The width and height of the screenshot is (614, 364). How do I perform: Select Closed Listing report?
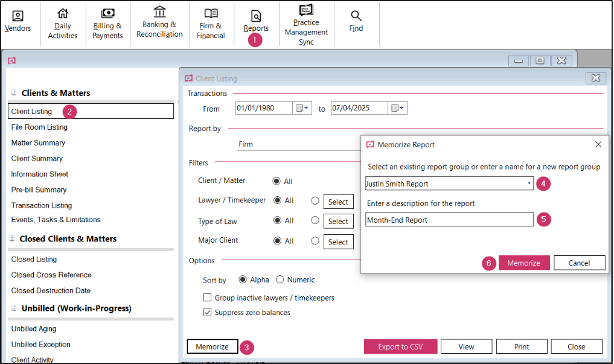coord(34,259)
